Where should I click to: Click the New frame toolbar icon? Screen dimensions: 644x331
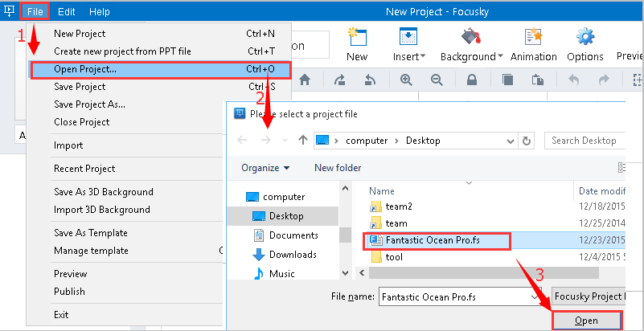[x=357, y=44]
